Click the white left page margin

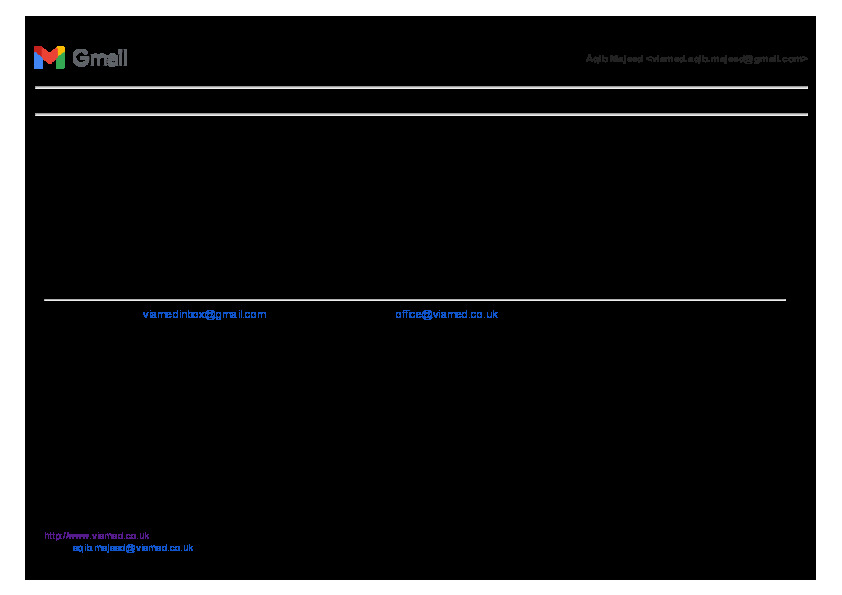pyautogui.click(x=12, y=300)
